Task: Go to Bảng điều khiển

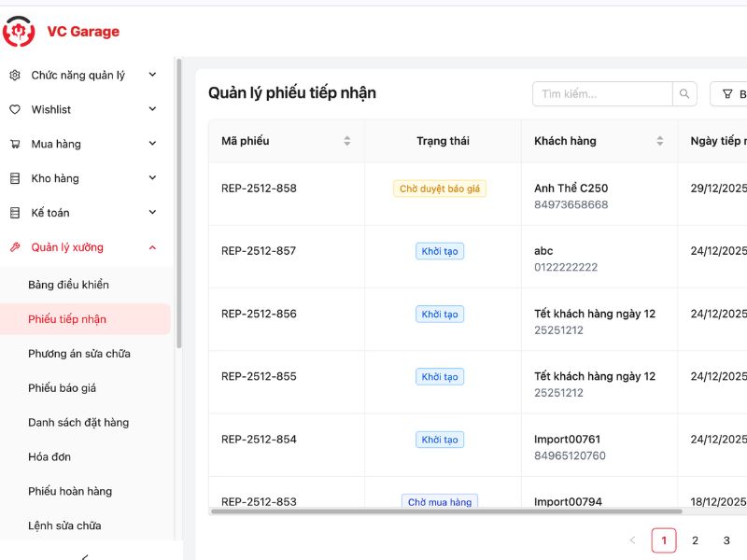Action: coord(68,285)
